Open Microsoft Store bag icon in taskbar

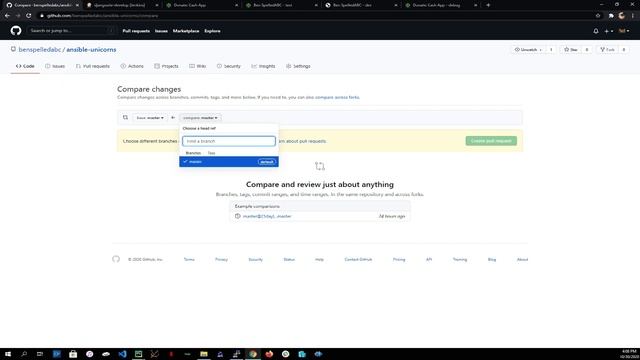coord(73,354)
